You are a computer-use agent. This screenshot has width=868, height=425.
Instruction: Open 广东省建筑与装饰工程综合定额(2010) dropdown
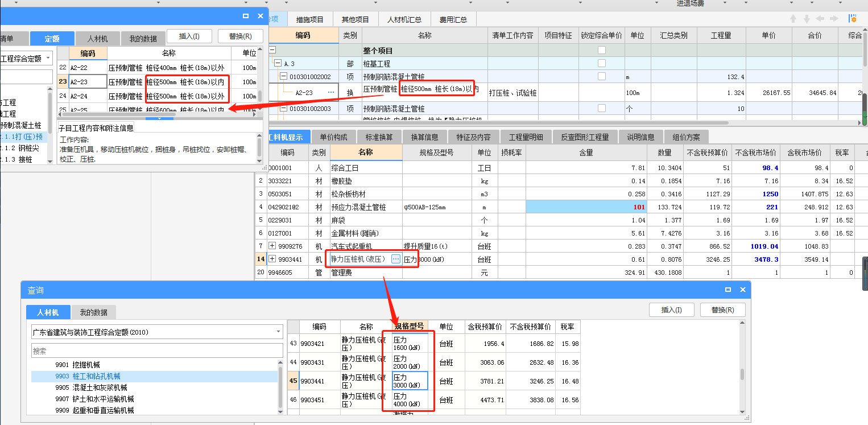pos(279,332)
